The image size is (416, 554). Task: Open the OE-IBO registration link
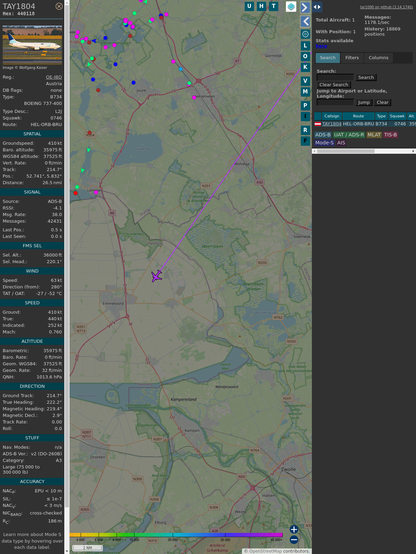click(54, 77)
